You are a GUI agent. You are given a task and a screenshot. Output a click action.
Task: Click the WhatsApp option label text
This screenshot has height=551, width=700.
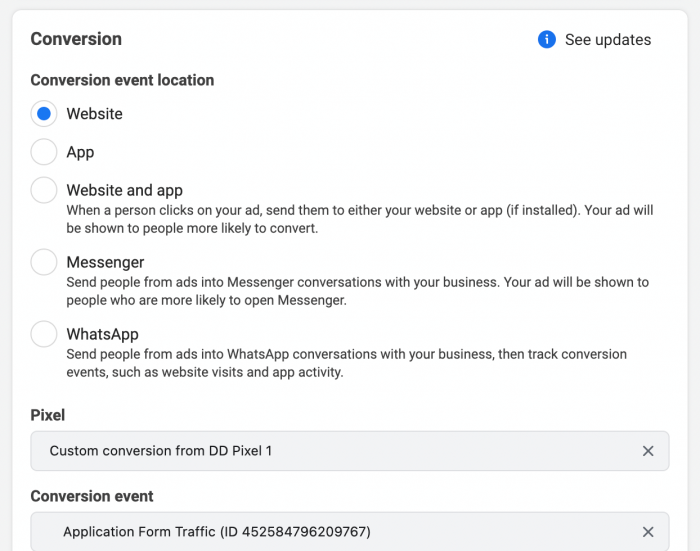point(102,334)
